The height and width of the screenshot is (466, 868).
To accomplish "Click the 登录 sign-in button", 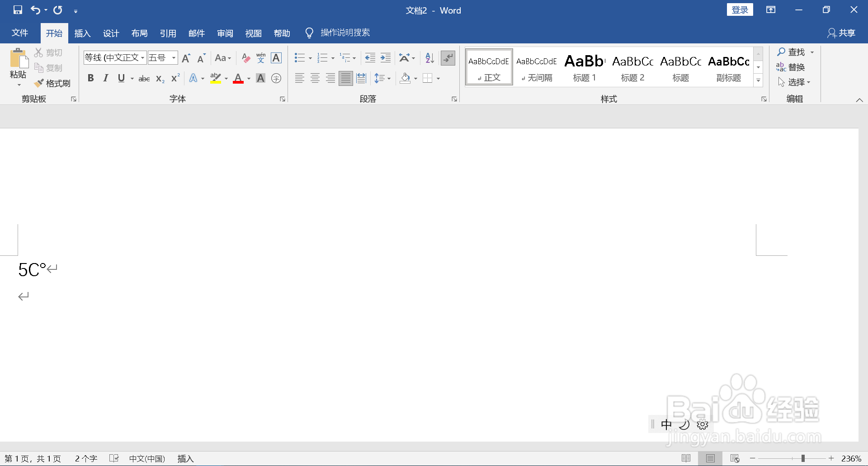I will [x=740, y=10].
